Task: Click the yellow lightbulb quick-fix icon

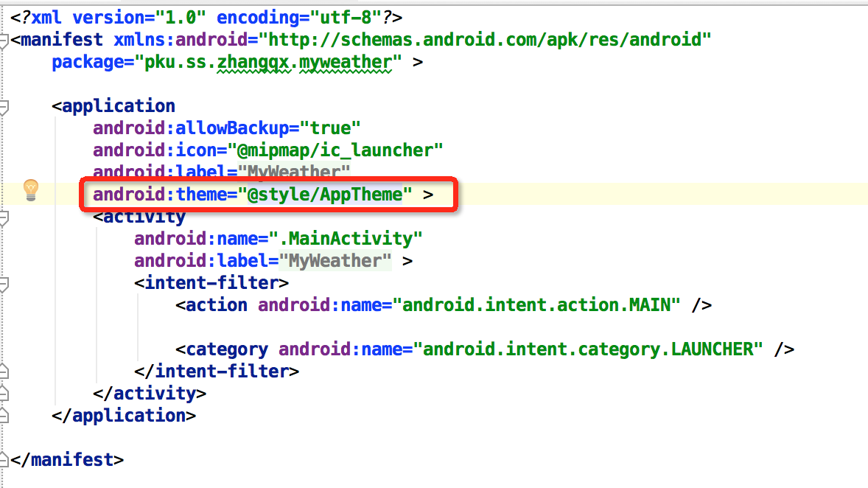Action: [30, 189]
